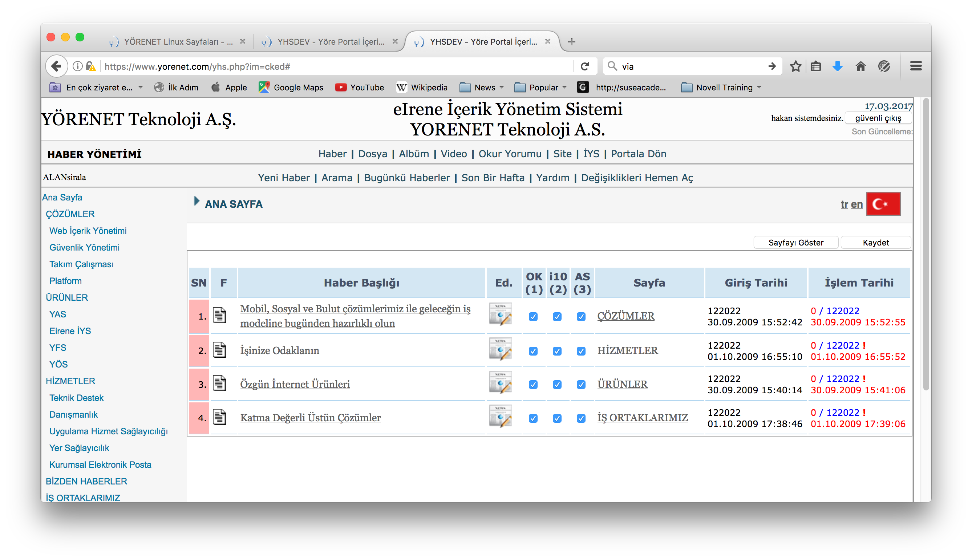The height and width of the screenshot is (560, 972).
Task: Open the Dosya menu item
Action: (372, 154)
